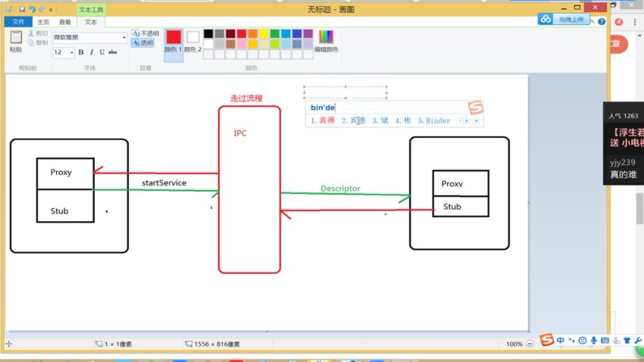This screenshot has height=362, width=644.
Task: Switch to the 主页 (Home) ribbon tab
Action: (44, 22)
